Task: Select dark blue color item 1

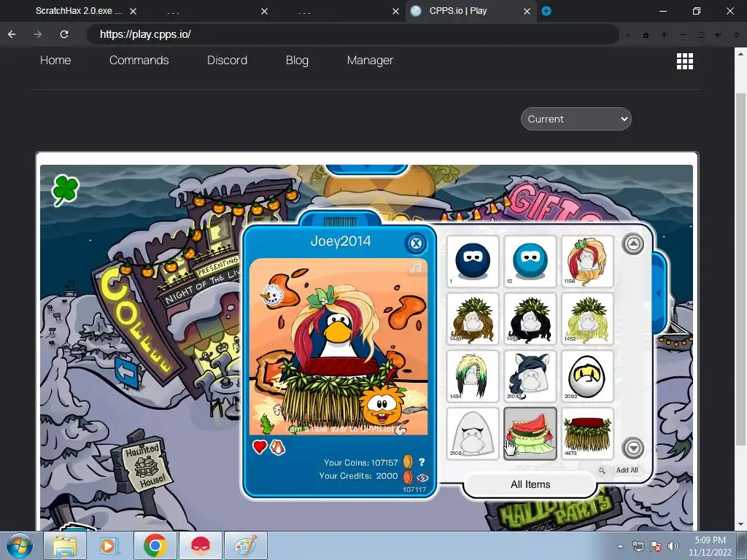Action: click(x=473, y=261)
